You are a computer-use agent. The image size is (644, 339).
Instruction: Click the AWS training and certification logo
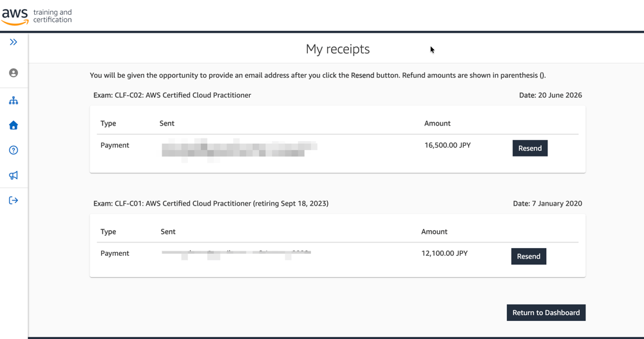click(x=37, y=16)
